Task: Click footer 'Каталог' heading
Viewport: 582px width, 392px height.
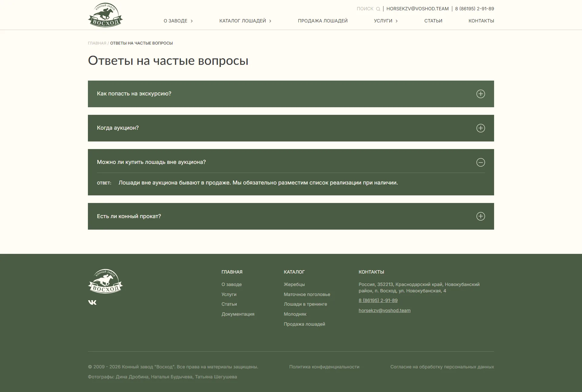Action: pos(294,272)
